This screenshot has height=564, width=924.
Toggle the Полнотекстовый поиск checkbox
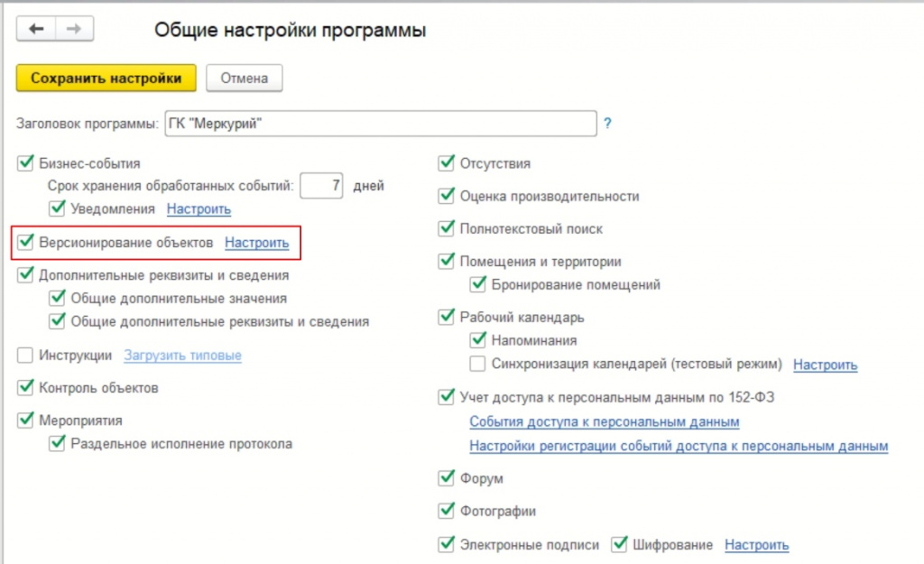coord(446,229)
